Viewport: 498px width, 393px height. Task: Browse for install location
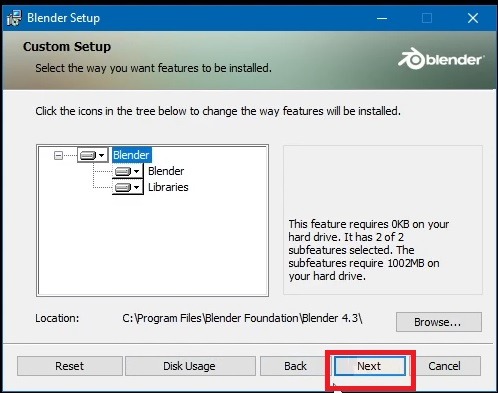(439, 322)
